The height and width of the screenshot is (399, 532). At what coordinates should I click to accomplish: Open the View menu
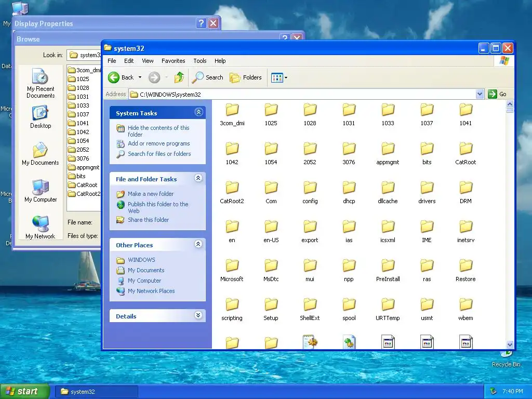click(x=148, y=61)
